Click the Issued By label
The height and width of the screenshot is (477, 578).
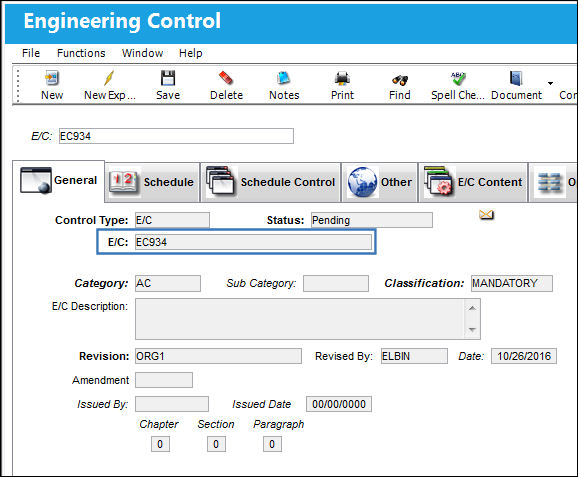(102, 404)
